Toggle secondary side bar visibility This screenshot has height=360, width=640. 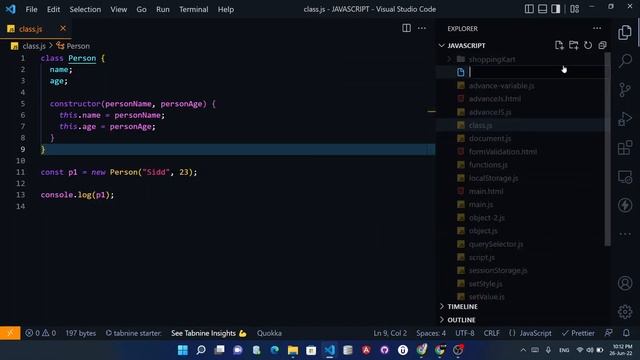[556, 9]
